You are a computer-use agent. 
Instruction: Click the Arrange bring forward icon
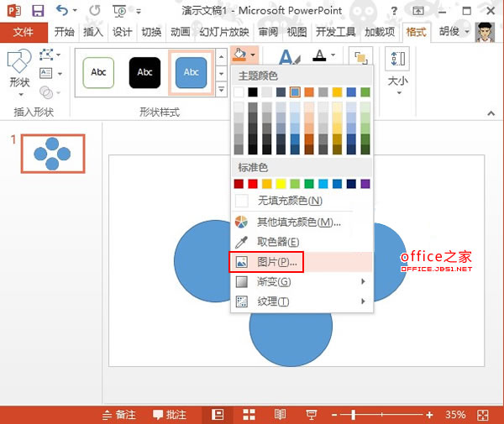pyautogui.click(x=361, y=57)
